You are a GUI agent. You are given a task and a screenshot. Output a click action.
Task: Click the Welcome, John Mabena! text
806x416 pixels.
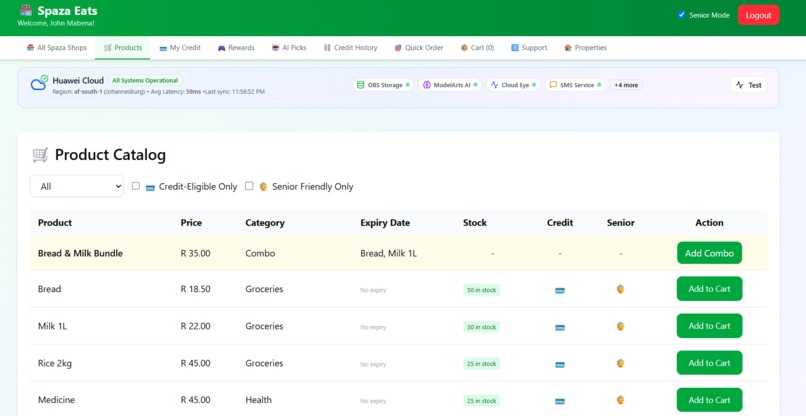point(56,23)
